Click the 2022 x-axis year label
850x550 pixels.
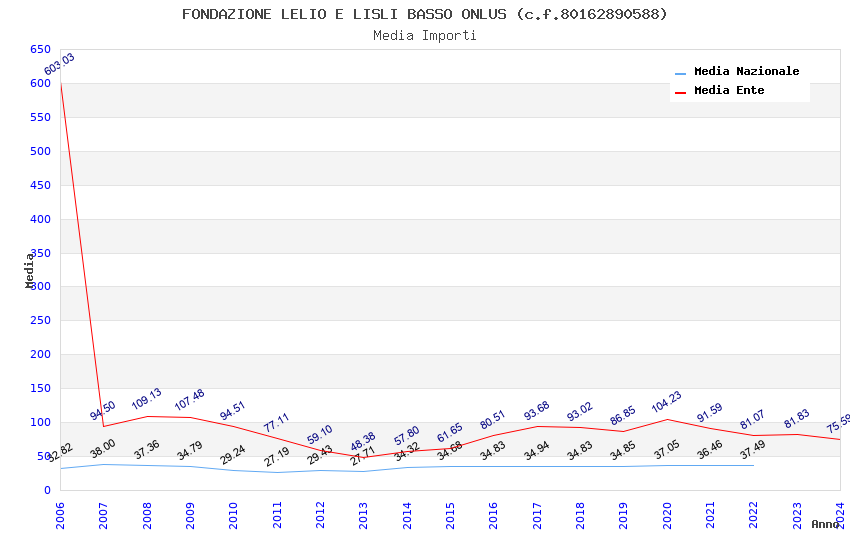click(754, 516)
